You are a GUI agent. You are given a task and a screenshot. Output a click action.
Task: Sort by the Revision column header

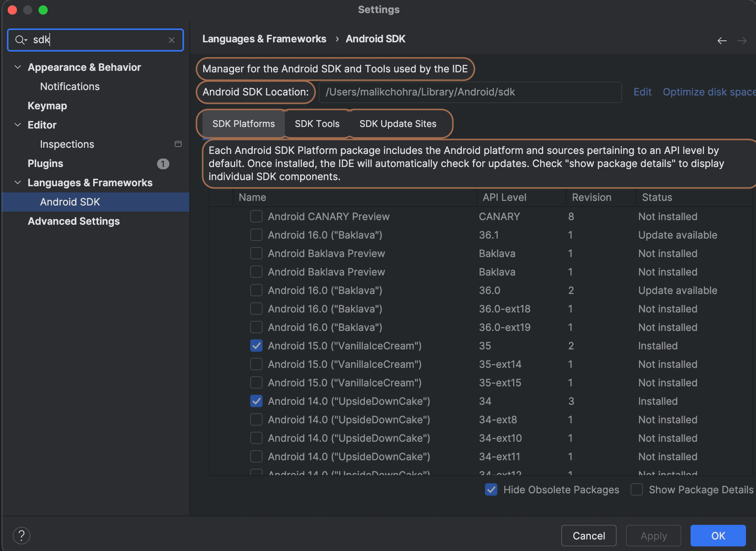click(x=601, y=197)
